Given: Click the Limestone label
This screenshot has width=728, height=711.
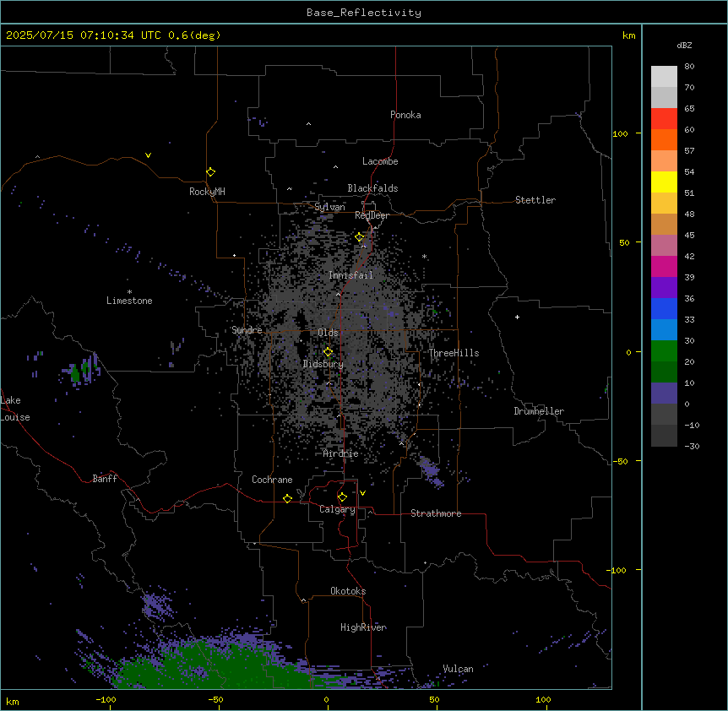Looking at the screenshot, I should [x=129, y=301].
